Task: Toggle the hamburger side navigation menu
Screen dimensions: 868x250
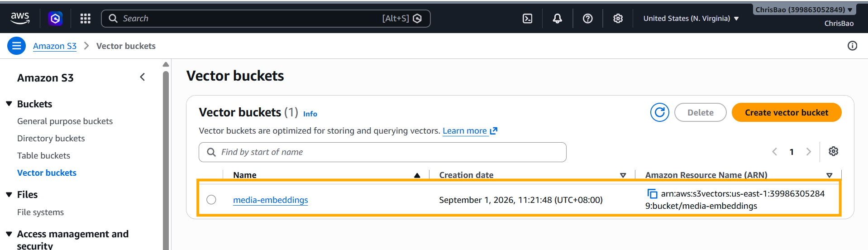Action: [17, 46]
